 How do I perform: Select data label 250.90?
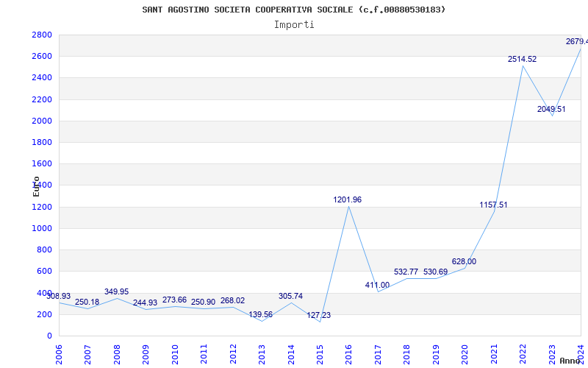[x=204, y=302]
